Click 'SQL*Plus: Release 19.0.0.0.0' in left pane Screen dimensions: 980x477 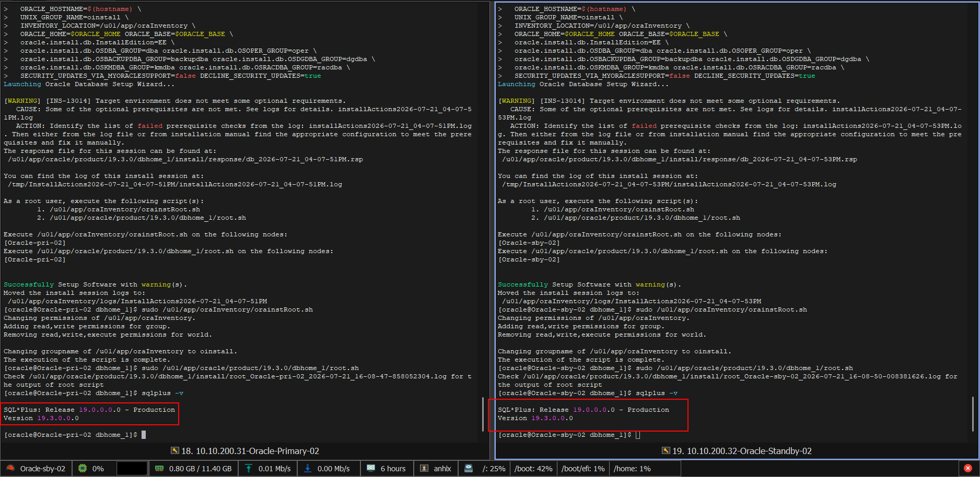[x=62, y=410]
